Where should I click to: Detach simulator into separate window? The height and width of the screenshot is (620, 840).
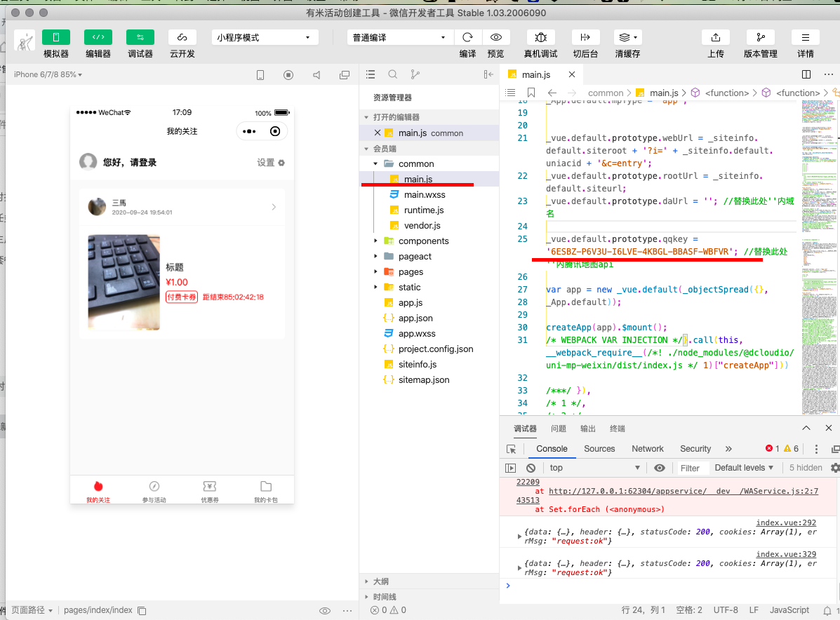[x=345, y=75]
